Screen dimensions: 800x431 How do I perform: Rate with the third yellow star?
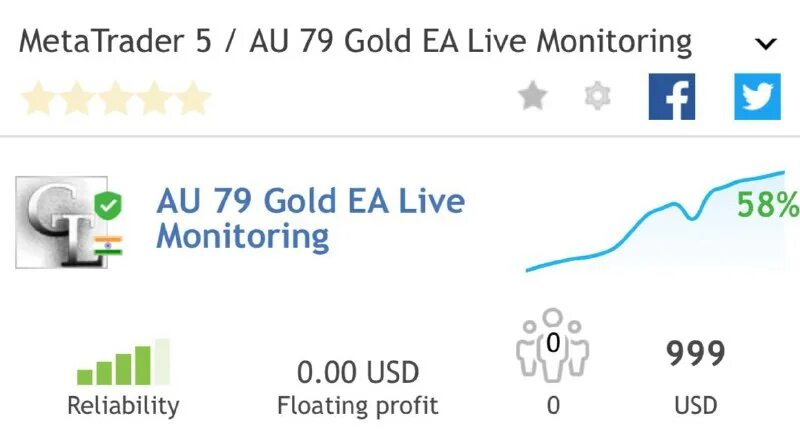pos(116,98)
